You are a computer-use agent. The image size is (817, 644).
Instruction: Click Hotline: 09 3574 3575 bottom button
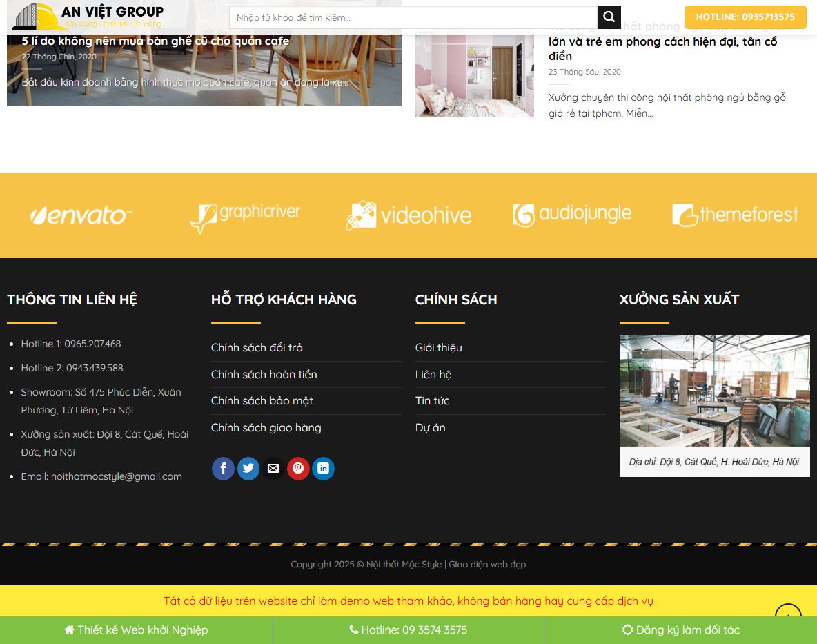(x=408, y=630)
